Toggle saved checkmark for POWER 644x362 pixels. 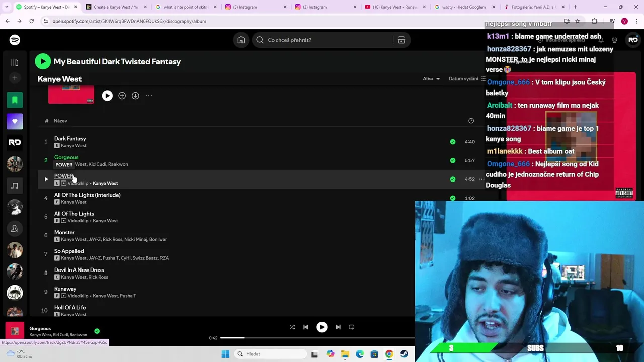pos(453,179)
